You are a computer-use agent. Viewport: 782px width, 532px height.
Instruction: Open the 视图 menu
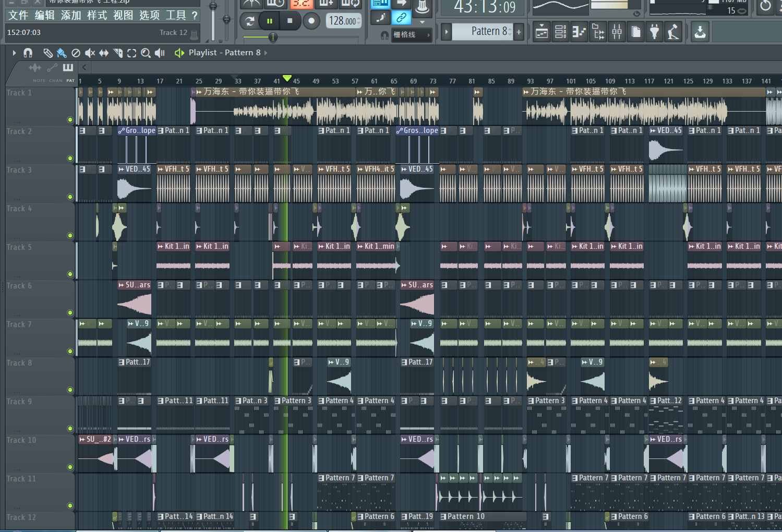coord(123,16)
